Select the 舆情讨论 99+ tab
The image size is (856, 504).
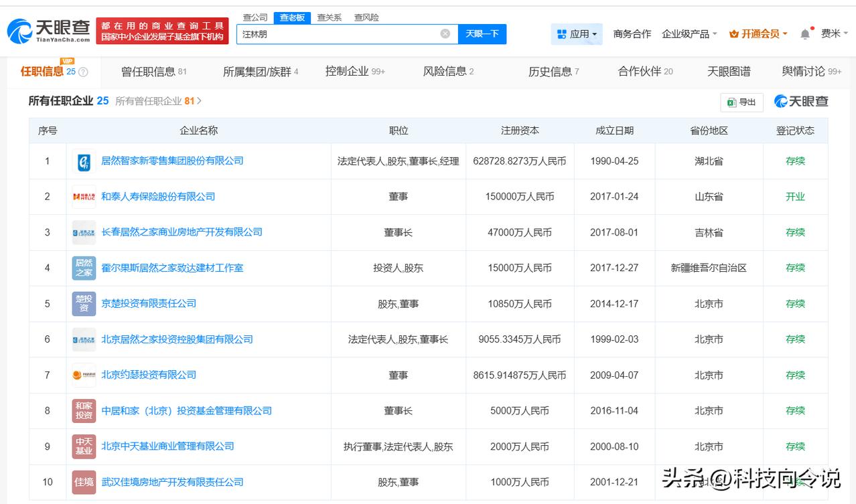pyautogui.click(x=812, y=72)
